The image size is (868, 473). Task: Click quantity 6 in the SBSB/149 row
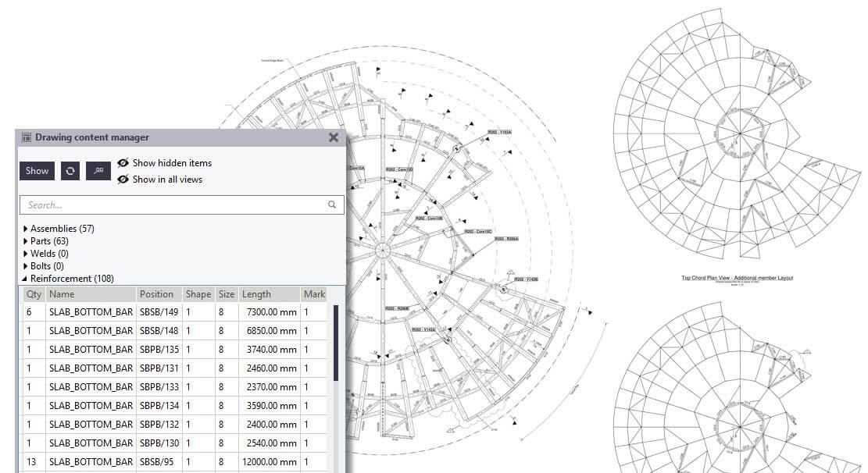click(29, 312)
